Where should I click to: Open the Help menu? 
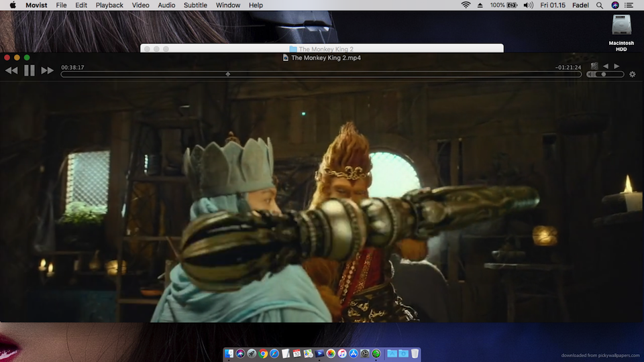coord(256,5)
